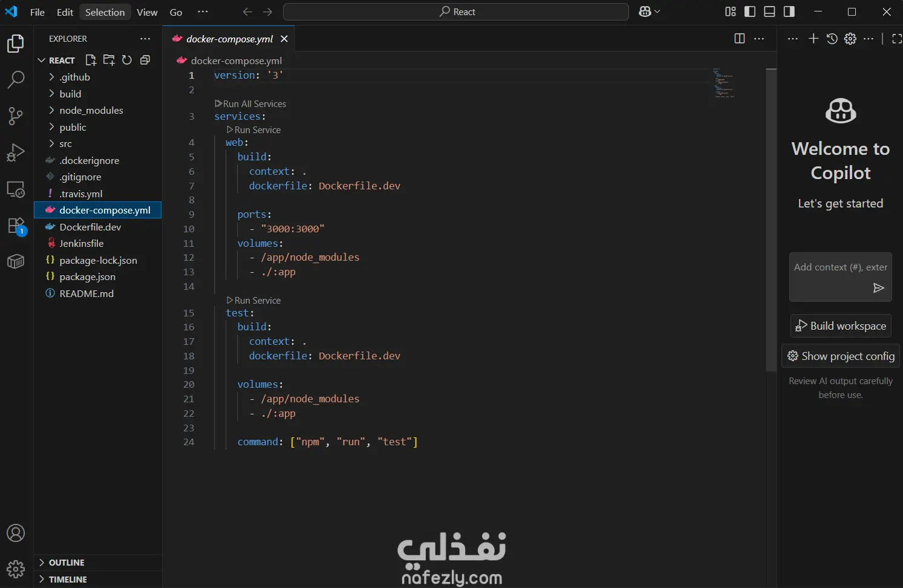Expand the .github folder
903x588 pixels.
pos(98,77)
